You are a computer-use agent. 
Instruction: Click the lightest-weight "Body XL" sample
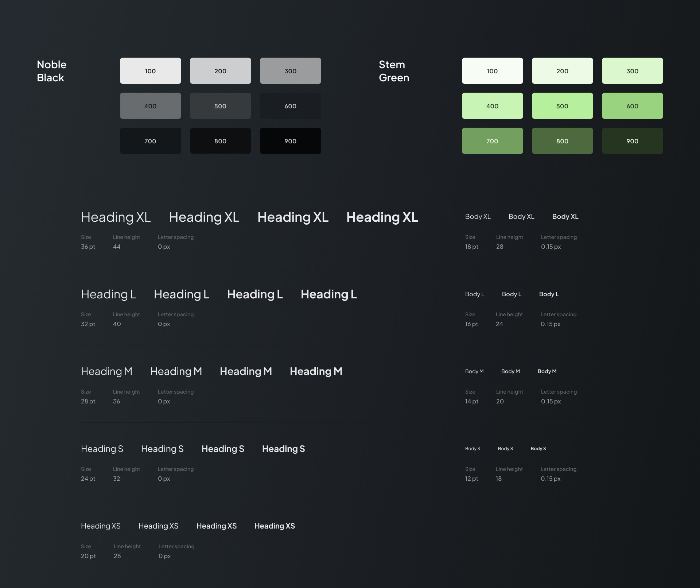tap(478, 217)
